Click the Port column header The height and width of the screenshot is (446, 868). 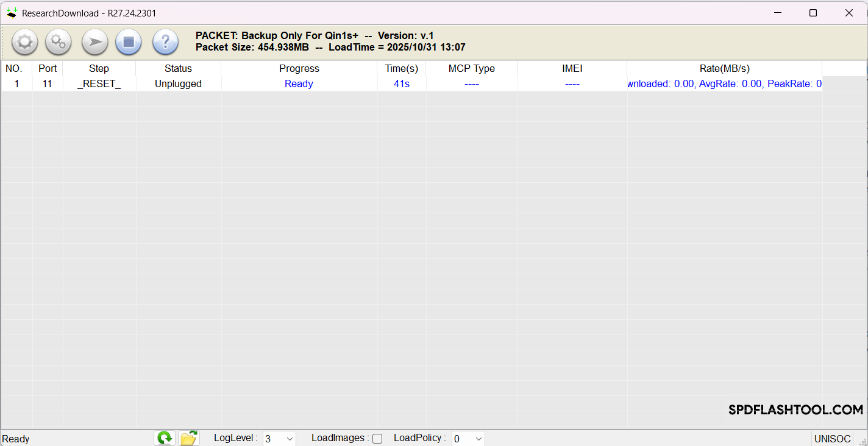click(x=48, y=69)
